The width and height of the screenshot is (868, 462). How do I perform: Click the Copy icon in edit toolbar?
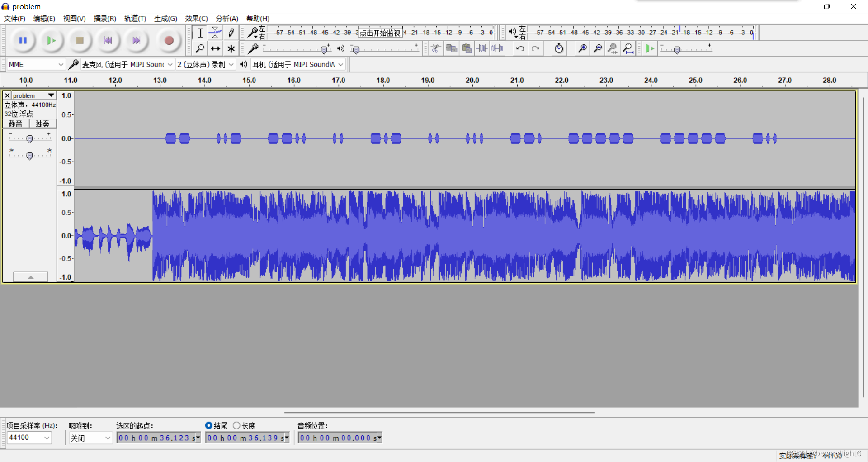click(451, 48)
